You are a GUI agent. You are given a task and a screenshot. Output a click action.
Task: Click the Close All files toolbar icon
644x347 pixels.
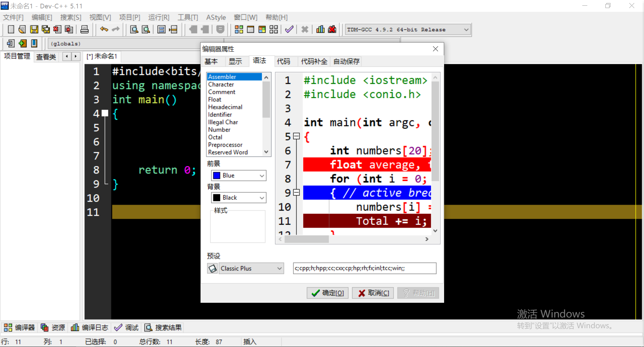(69, 30)
